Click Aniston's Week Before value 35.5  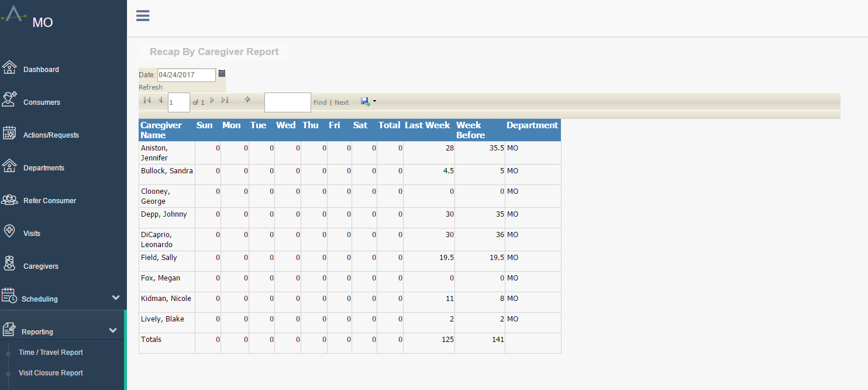click(497, 148)
